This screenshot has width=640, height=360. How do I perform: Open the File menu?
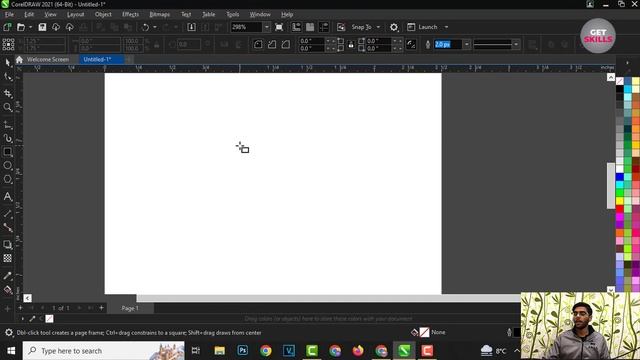[9, 14]
